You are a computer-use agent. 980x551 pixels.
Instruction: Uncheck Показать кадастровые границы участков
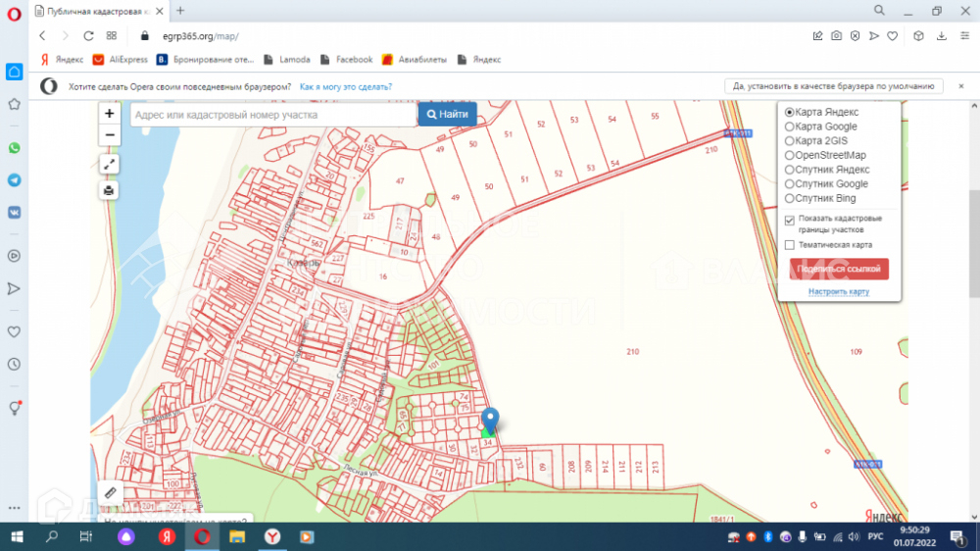pyautogui.click(x=790, y=221)
